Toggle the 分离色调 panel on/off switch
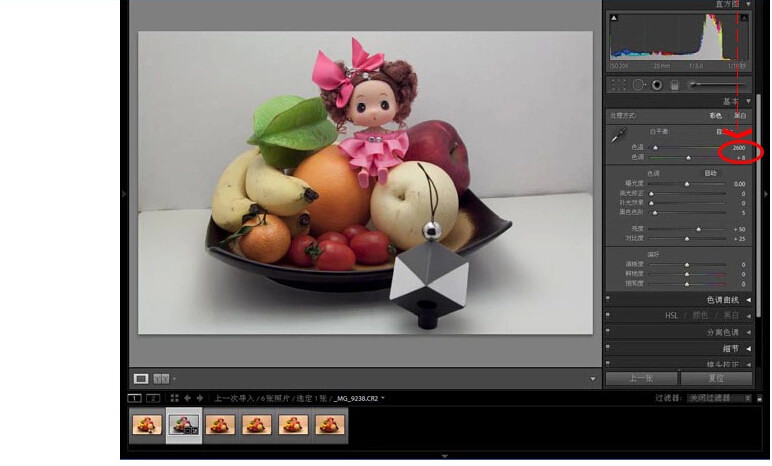Image resolution: width=772 pixels, height=466 pixels. [x=608, y=331]
